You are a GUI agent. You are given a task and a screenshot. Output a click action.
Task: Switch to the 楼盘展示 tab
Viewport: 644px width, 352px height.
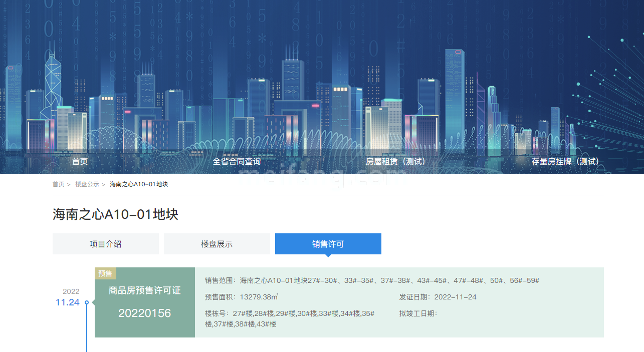tap(217, 244)
